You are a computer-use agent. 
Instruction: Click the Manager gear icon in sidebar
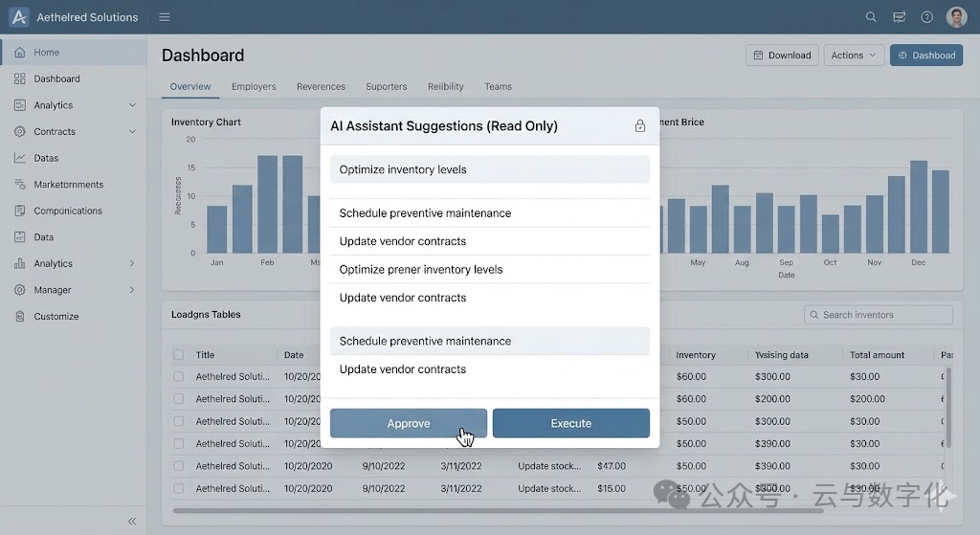tap(20, 290)
